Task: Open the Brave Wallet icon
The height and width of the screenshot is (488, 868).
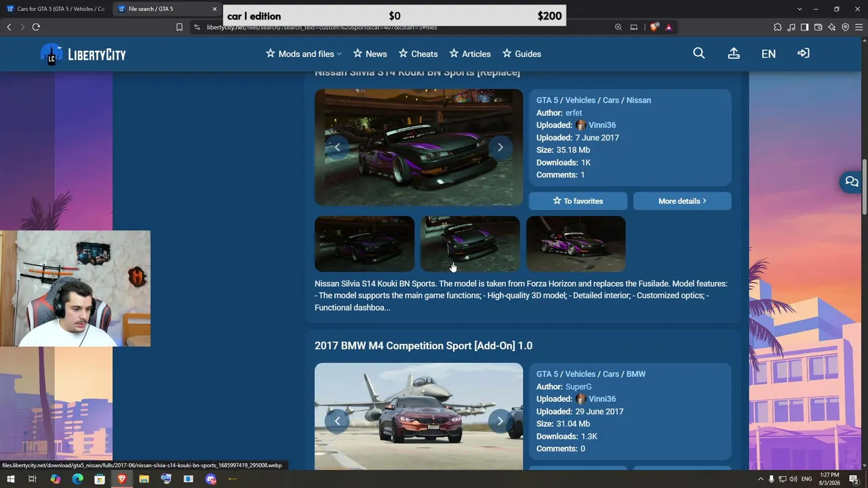Action: click(818, 27)
